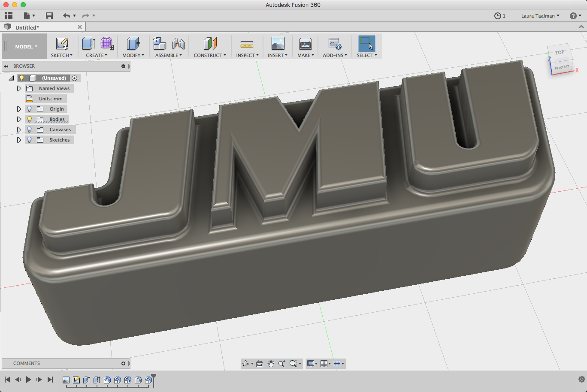
Task: Play the timeline
Action: [x=28, y=380]
